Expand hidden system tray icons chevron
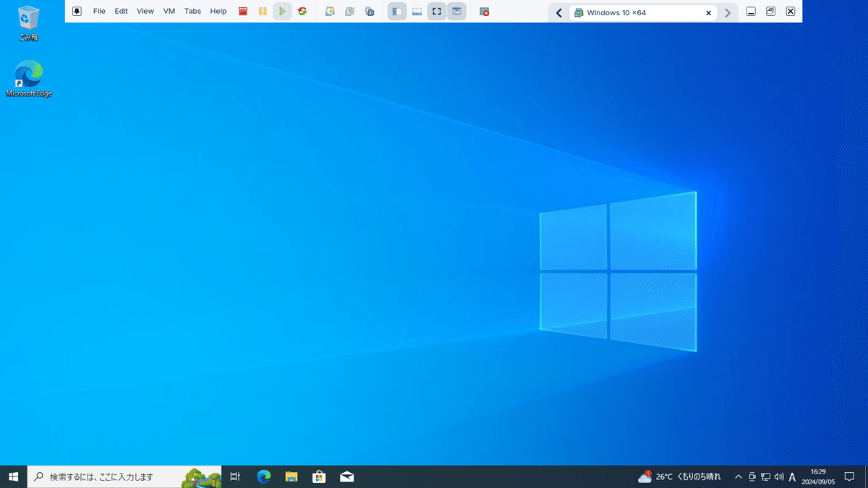This screenshot has width=868, height=488. tap(738, 476)
